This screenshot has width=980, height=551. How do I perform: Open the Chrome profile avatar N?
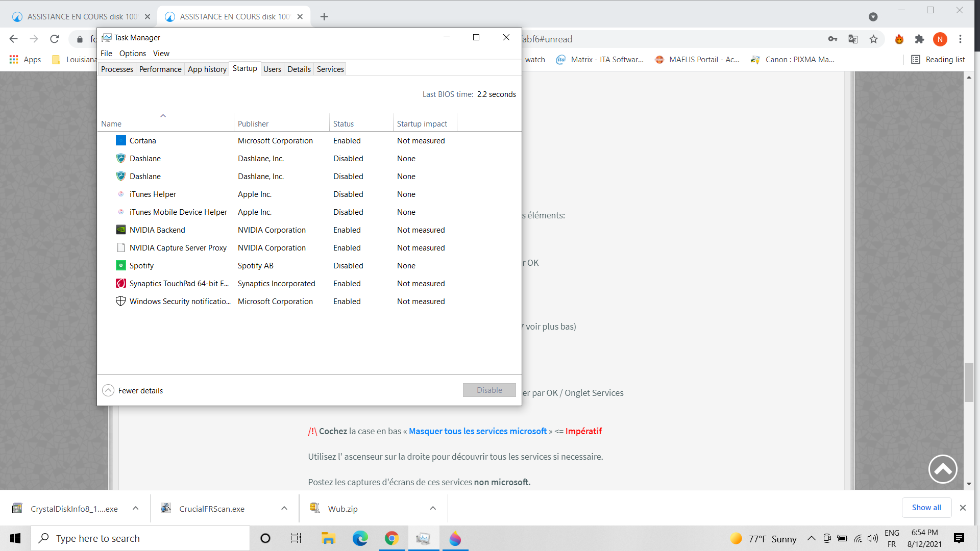click(940, 39)
